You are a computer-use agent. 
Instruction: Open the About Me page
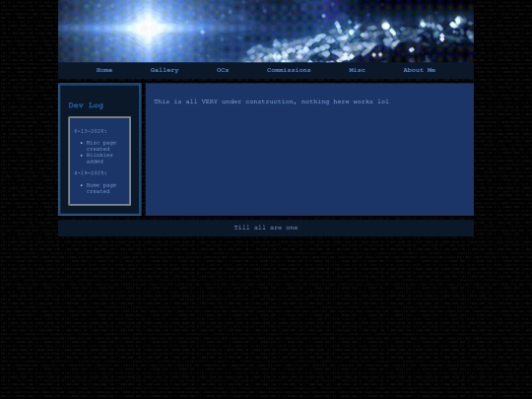pos(419,70)
